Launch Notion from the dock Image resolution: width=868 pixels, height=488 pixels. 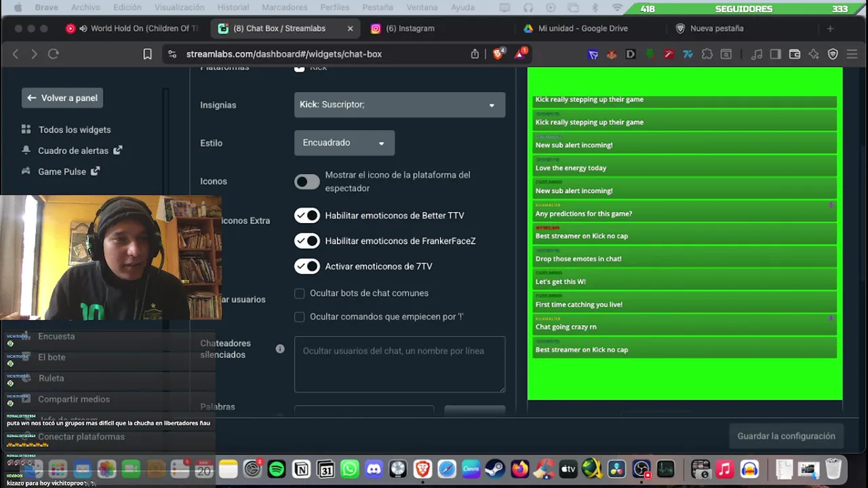(301, 469)
